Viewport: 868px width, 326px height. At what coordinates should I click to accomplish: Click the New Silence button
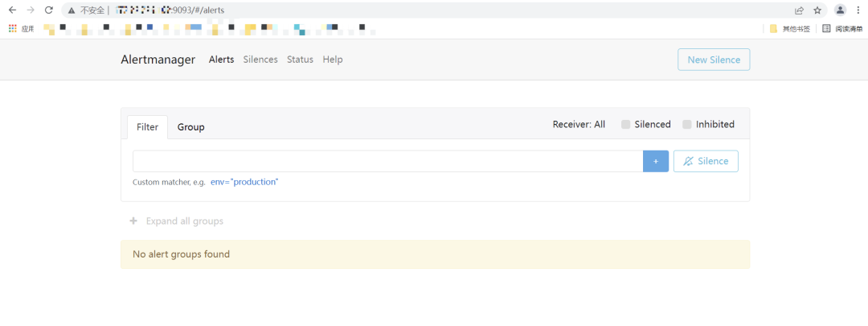point(714,60)
